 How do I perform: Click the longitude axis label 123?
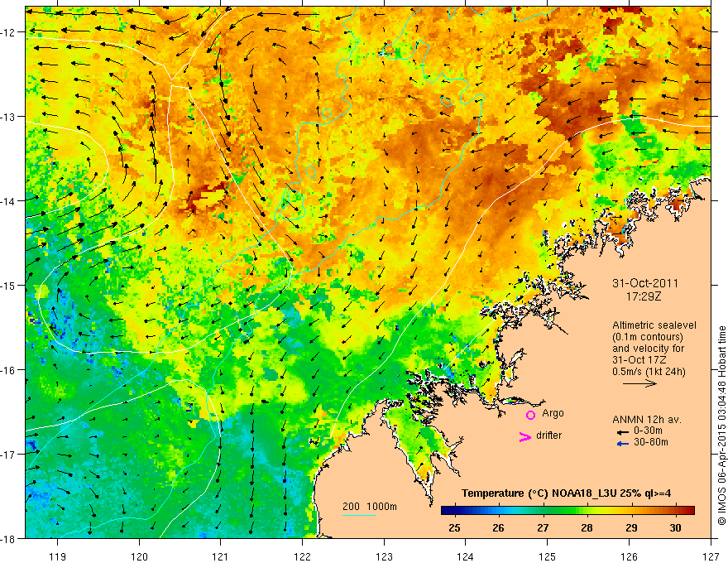pyautogui.click(x=384, y=556)
